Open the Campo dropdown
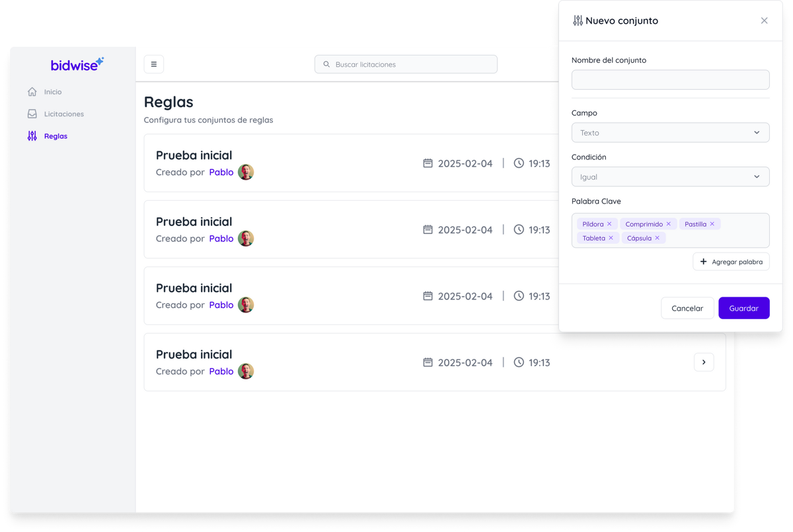Image resolution: width=793 pixels, height=532 pixels. click(x=670, y=133)
